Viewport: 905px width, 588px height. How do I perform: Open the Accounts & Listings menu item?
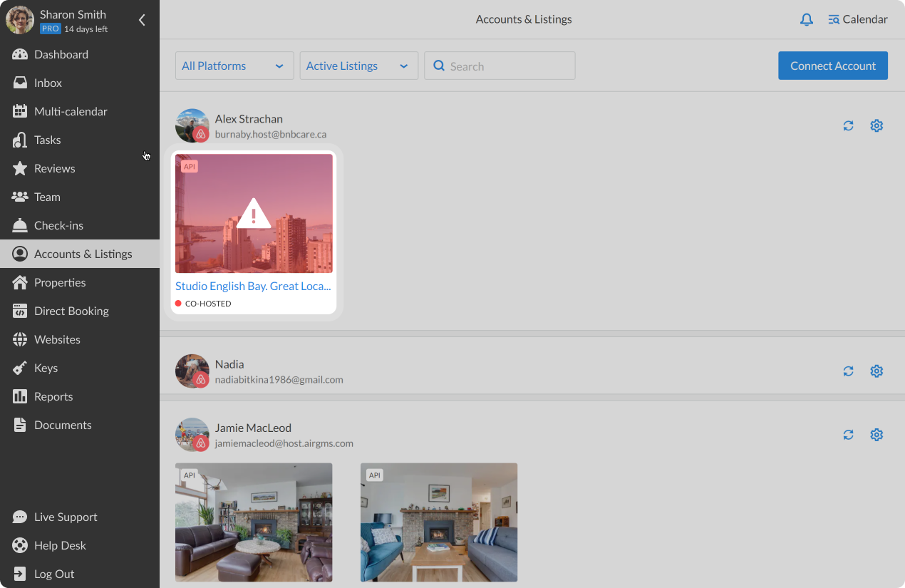pyautogui.click(x=80, y=254)
